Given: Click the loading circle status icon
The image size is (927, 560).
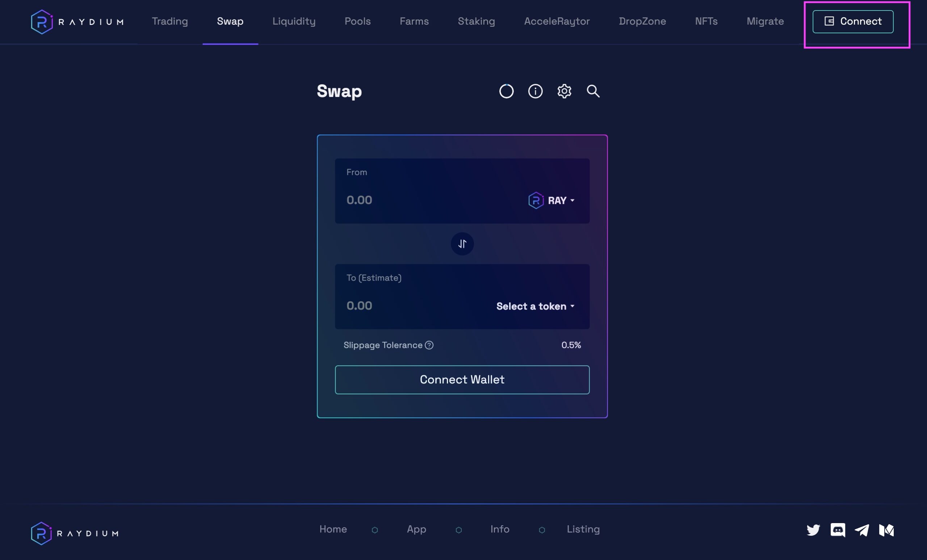Looking at the screenshot, I should [507, 91].
